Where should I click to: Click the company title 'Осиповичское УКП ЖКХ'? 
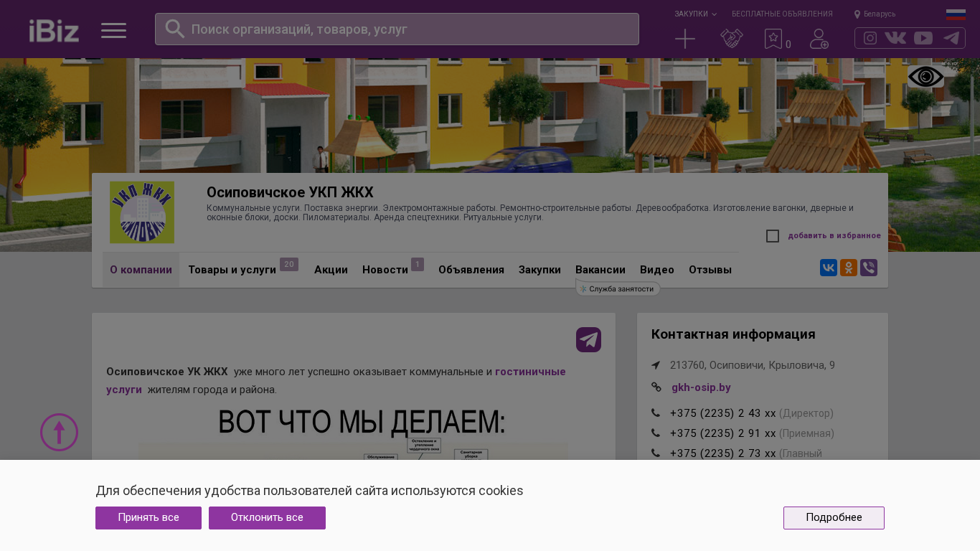click(x=290, y=192)
